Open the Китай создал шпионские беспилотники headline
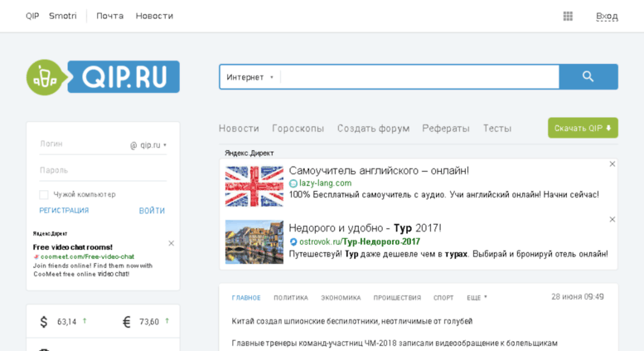Viewport: 644px width, 351px height. tap(352, 321)
